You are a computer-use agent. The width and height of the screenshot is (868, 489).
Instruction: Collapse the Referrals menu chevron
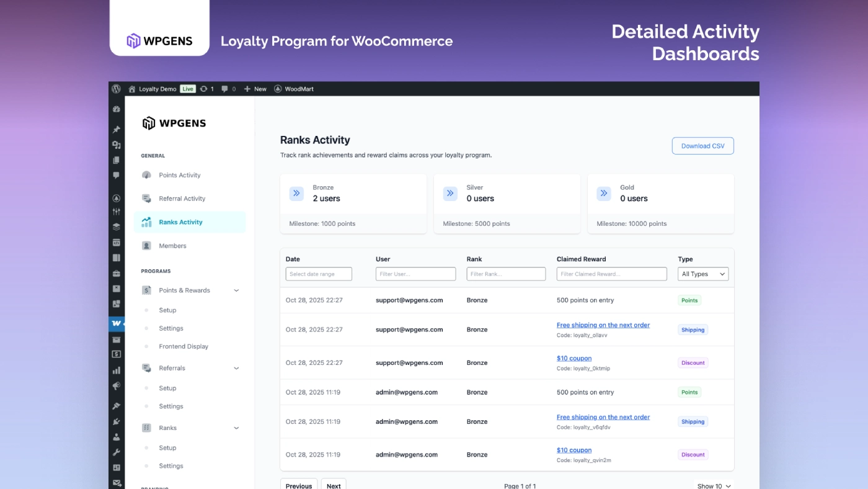236,368
